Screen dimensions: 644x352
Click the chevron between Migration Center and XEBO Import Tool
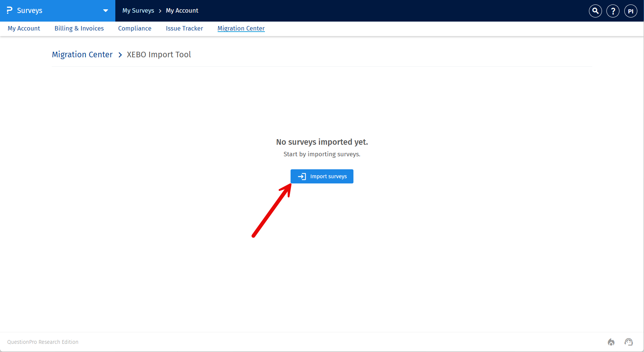coord(120,55)
